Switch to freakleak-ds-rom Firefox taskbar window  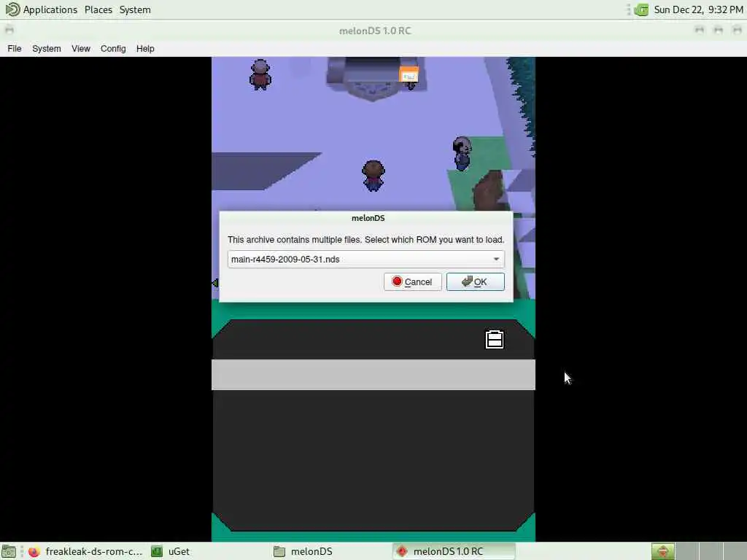click(x=86, y=551)
